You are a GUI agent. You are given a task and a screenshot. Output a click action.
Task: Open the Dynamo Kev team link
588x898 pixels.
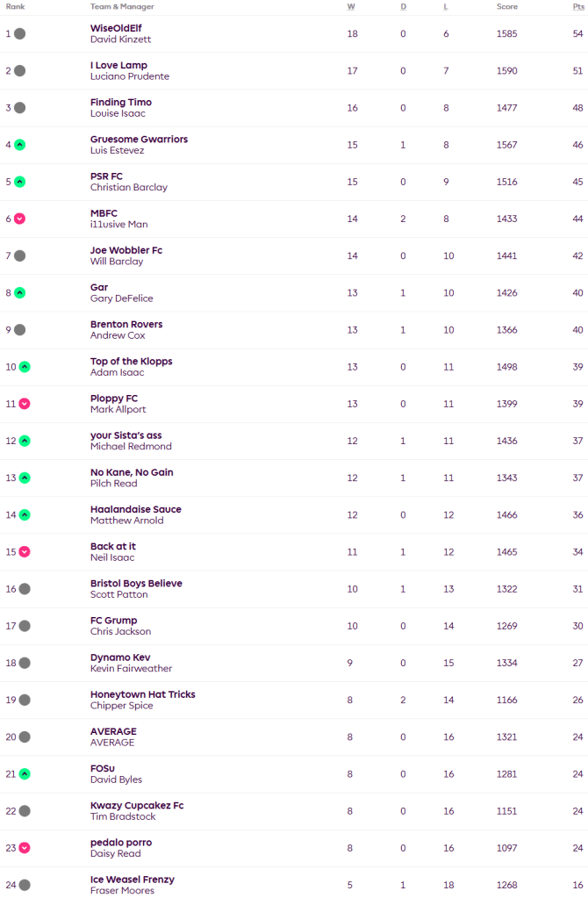120,657
